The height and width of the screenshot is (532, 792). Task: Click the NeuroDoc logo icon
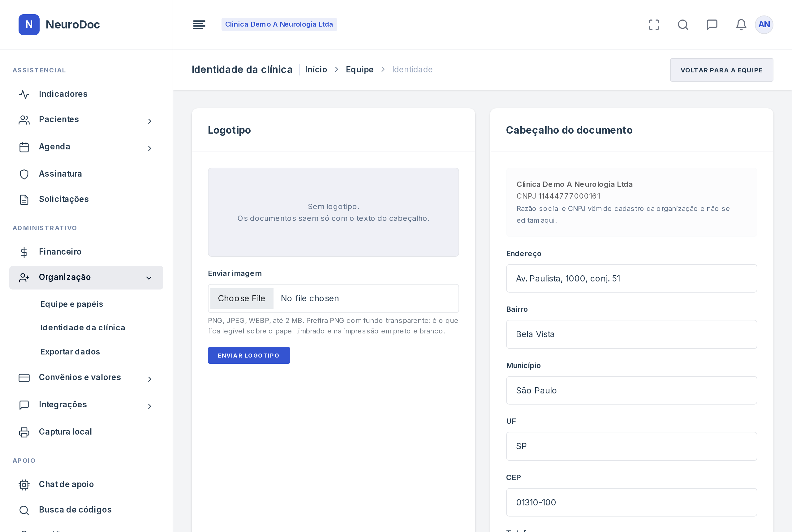tap(29, 24)
